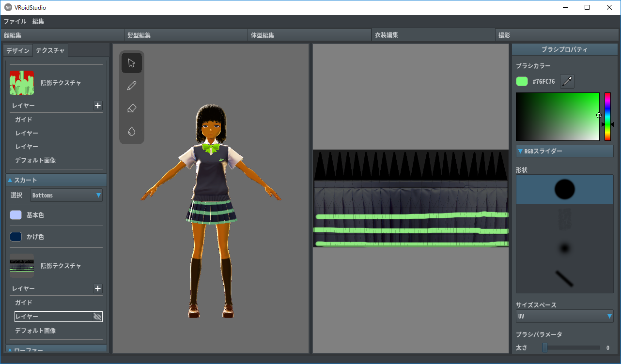Image resolution: width=621 pixels, height=364 pixels.
Task: Click the VRoidStudio logo in title bar
Action: point(8,7)
